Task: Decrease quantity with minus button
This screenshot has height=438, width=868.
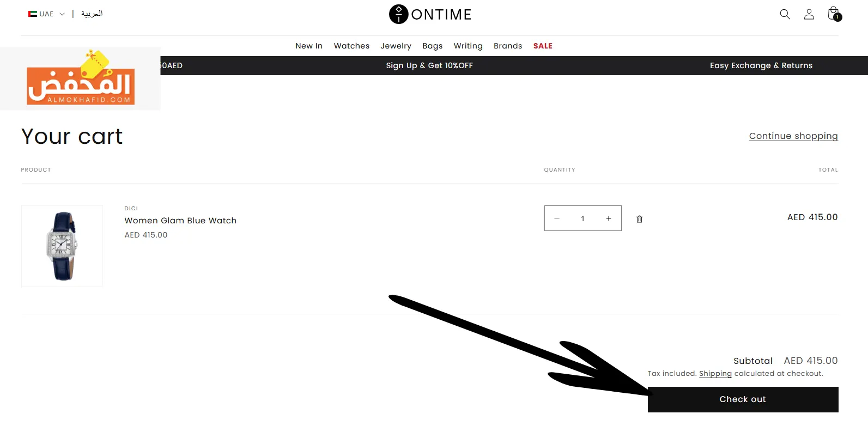Action: pyautogui.click(x=557, y=218)
